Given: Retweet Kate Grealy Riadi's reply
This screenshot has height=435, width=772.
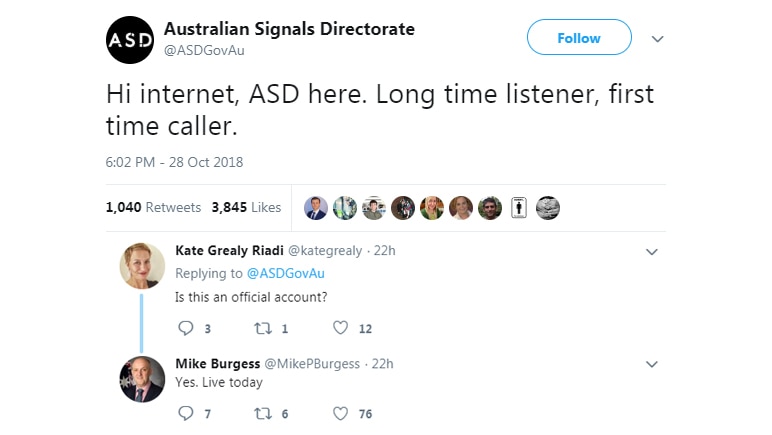Looking at the screenshot, I should (x=263, y=328).
